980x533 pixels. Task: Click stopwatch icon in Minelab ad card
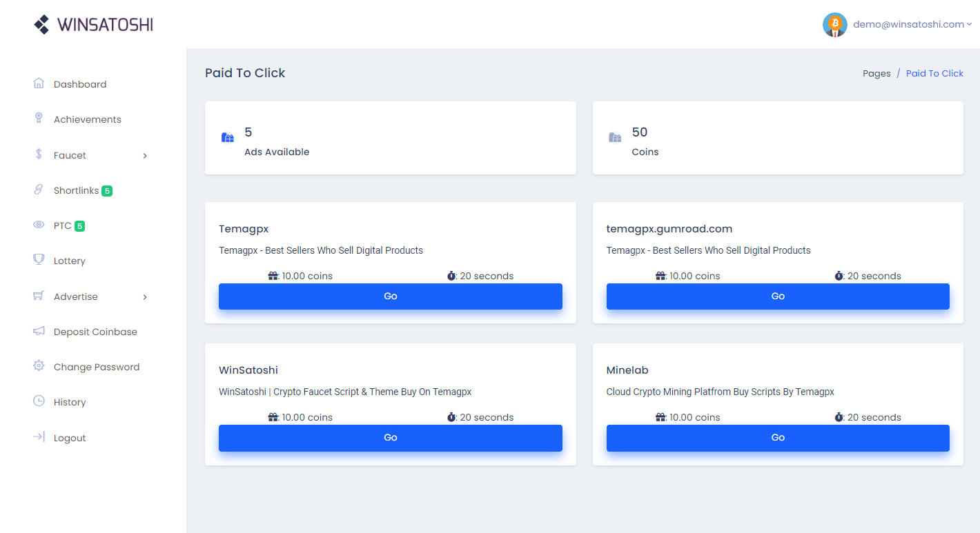[x=839, y=417]
